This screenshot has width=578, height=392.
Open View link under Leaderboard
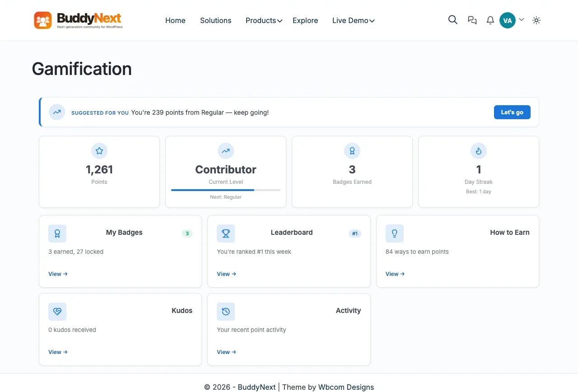point(227,274)
